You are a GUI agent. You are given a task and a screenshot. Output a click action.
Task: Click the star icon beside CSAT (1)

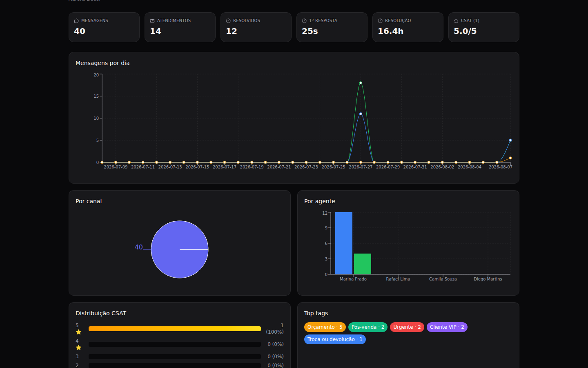456,21
